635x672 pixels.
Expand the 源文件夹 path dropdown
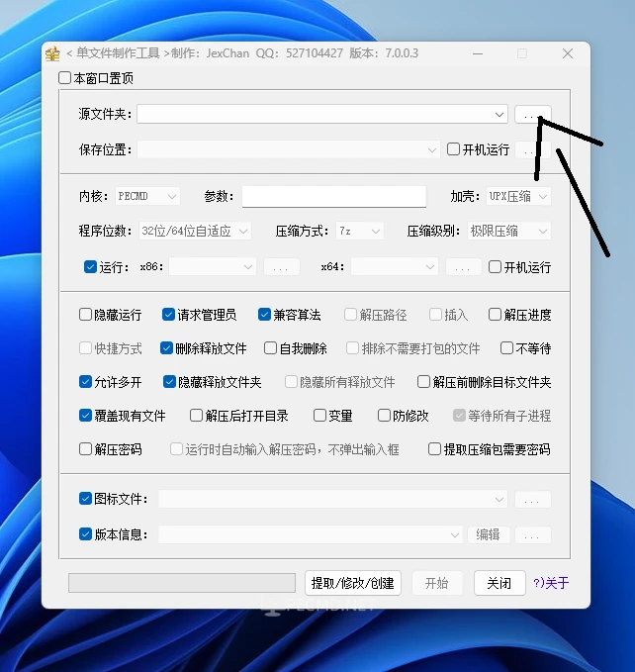click(x=499, y=115)
